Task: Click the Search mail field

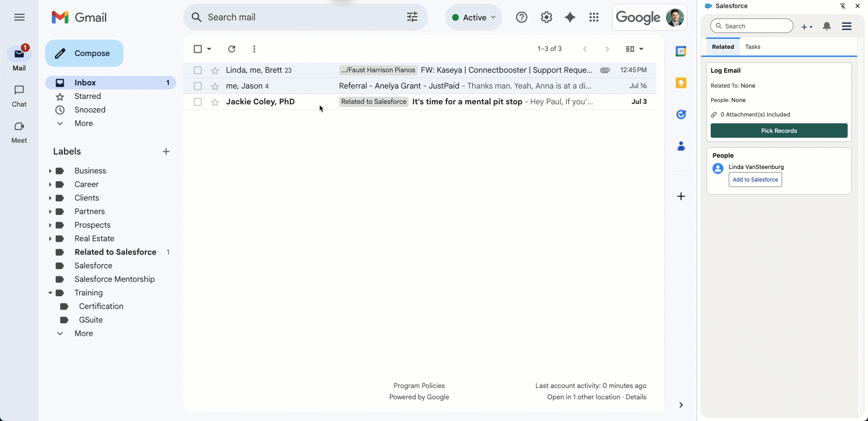Action: [x=305, y=17]
